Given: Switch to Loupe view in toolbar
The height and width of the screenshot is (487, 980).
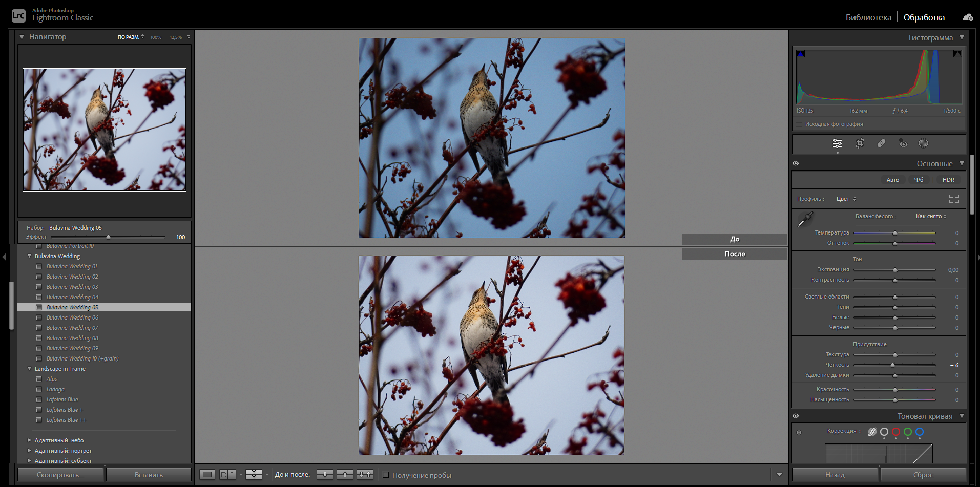Looking at the screenshot, I should [207, 475].
